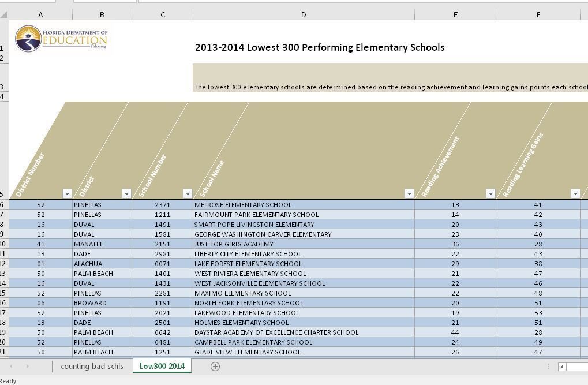Click reading learning gains value 38

(x=538, y=263)
